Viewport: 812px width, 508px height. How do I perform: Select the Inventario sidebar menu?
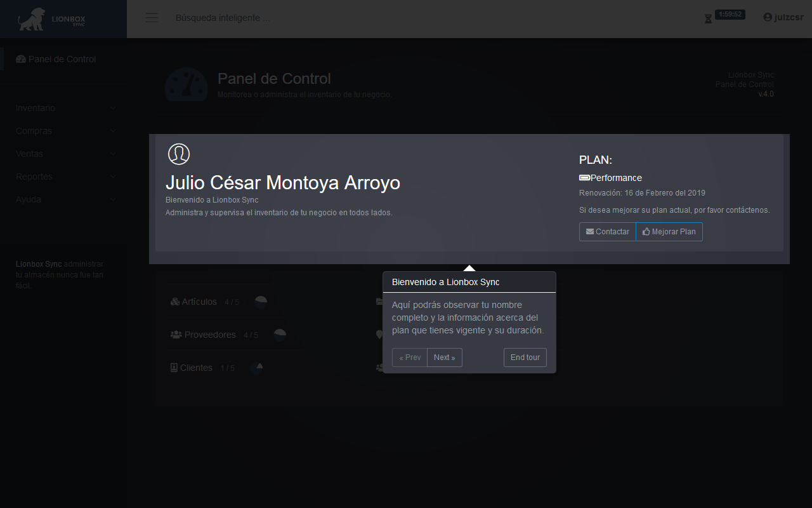[63, 108]
